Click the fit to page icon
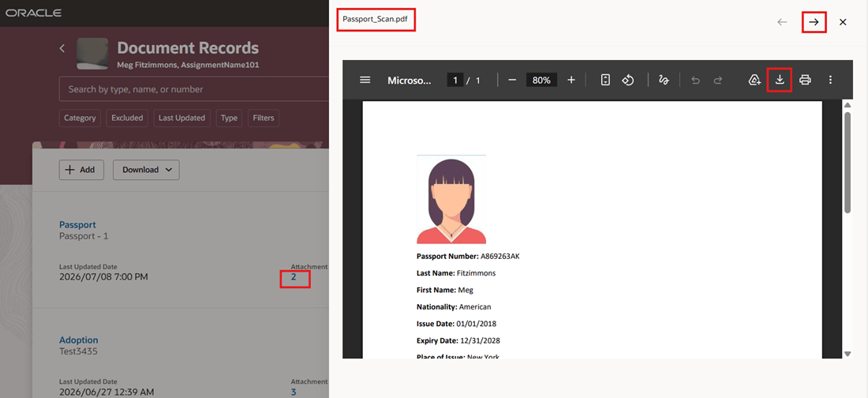The width and height of the screenshot is (868, 398). 605,80
